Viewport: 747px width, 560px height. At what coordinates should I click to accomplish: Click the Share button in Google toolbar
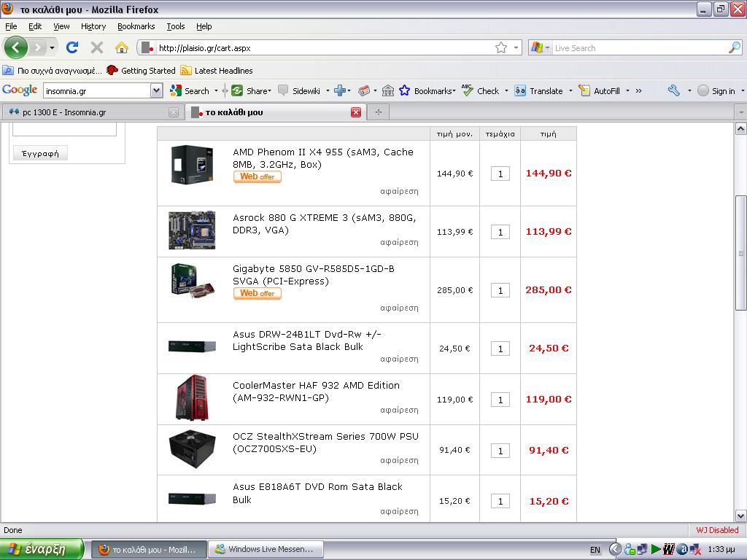pyautogui.click(x=251, y=90)
